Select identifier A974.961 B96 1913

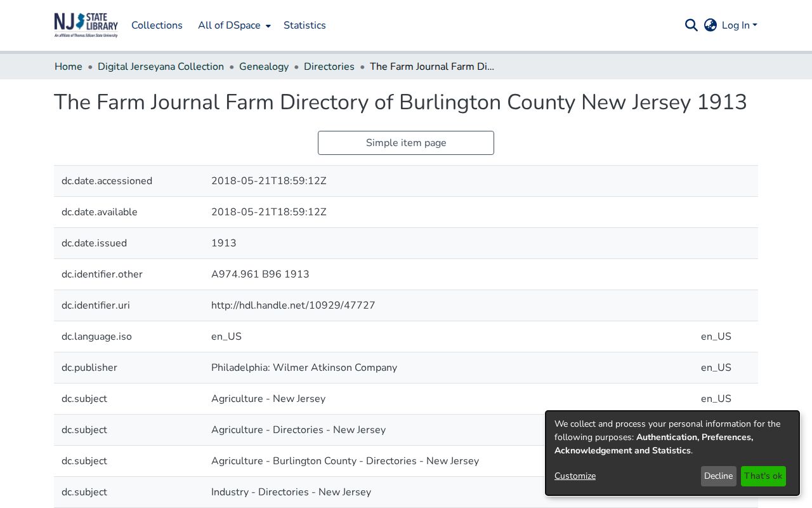coord(260,274)
